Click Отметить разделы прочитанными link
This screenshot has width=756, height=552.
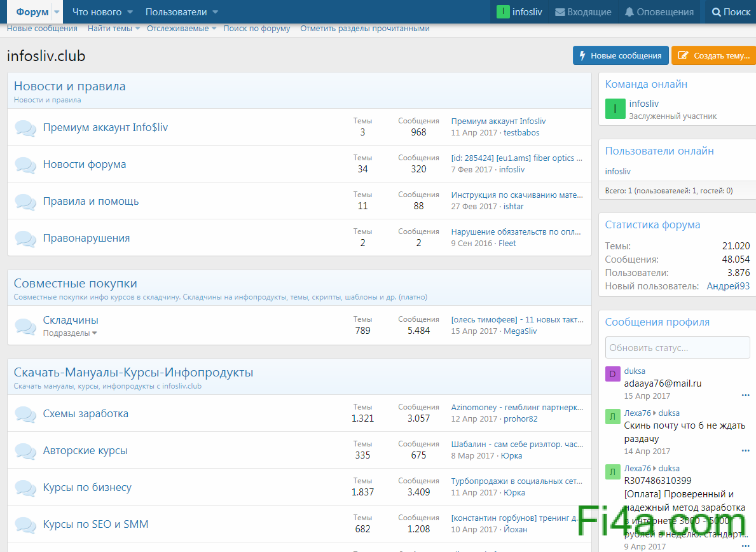pos(364,29)
